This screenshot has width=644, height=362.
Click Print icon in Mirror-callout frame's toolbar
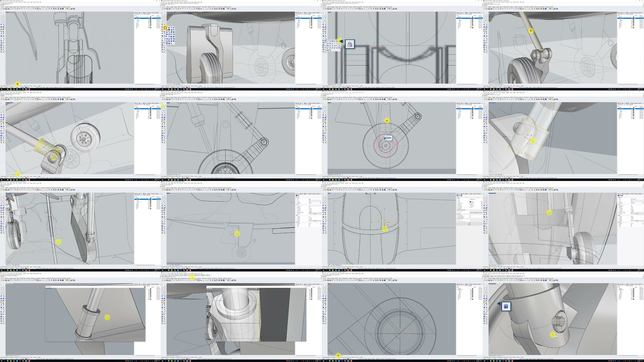click(x=330, y=8)
